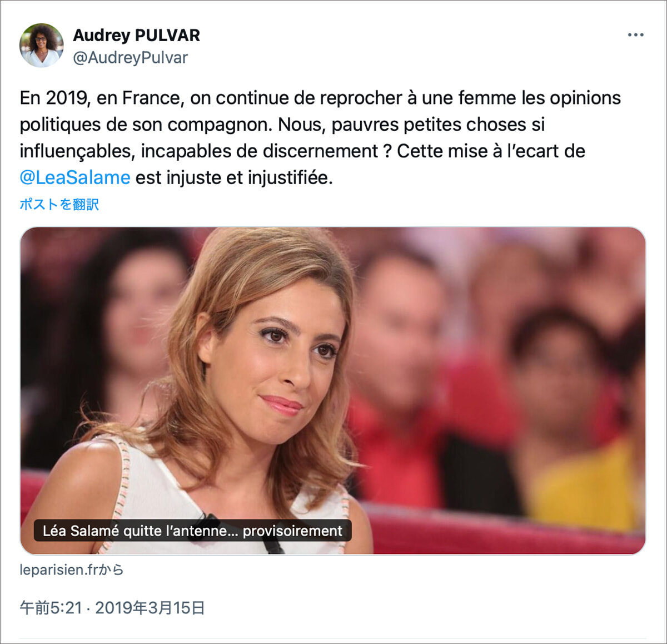Open Audrey Pulvar's round profile avatar
This screenshot has width=667, height=644.
(42, 46)
